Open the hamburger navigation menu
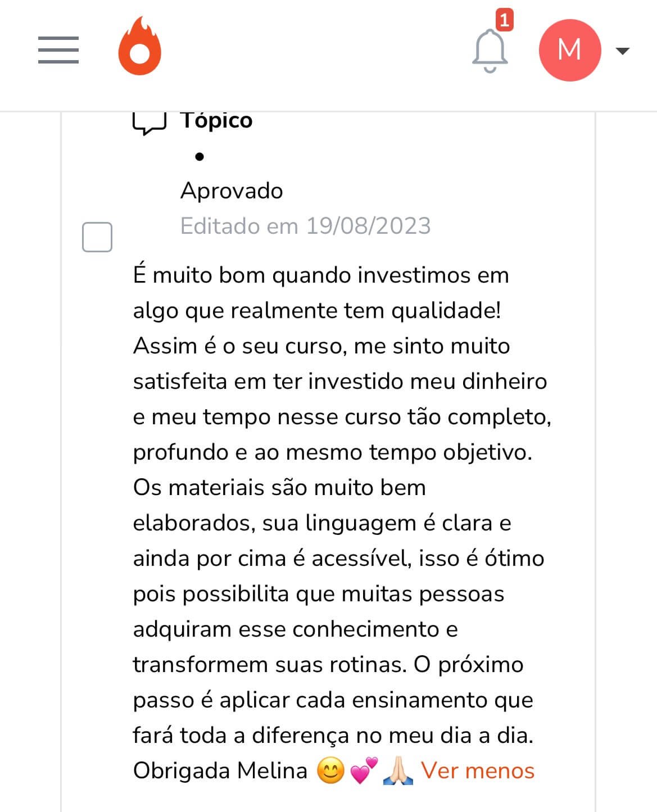The height and width of the screenshot is (812, 657). tap(58, 50)
